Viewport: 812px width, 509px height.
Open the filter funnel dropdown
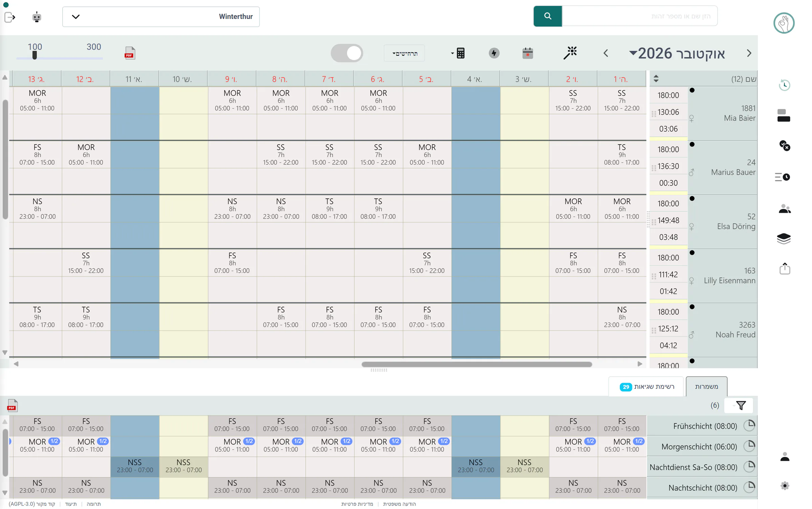click(x=739, y=405)
